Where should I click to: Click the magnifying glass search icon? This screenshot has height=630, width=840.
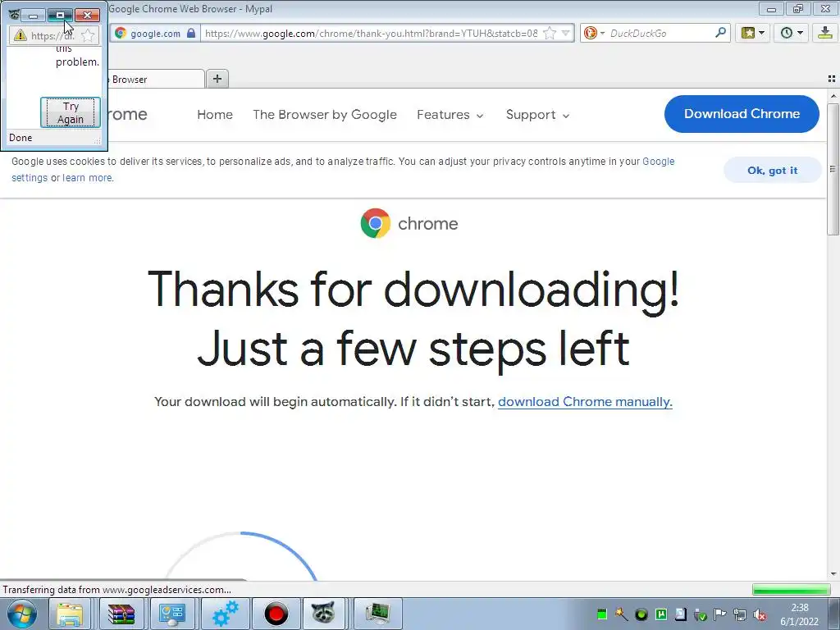(x=720, y=33)
